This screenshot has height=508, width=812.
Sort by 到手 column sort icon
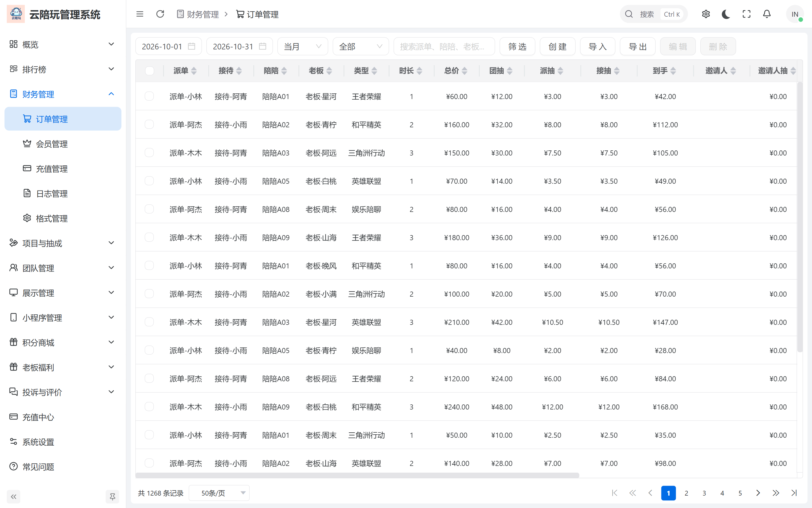[673, 71]
